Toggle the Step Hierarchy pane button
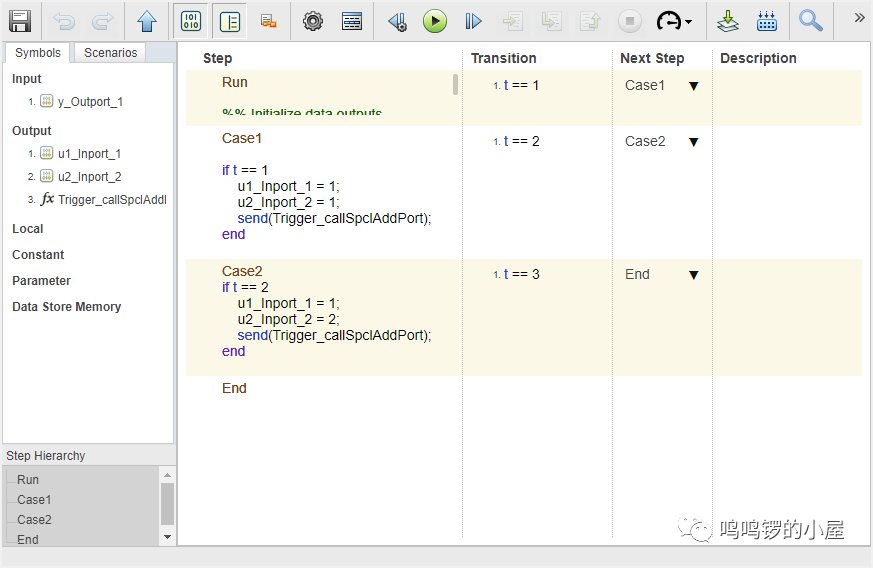 tap(230, 21)
